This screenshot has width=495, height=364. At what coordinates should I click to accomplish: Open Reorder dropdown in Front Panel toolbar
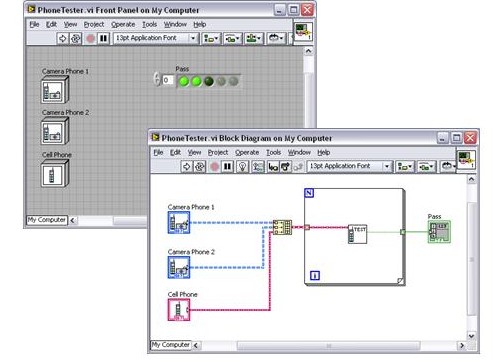276,38
